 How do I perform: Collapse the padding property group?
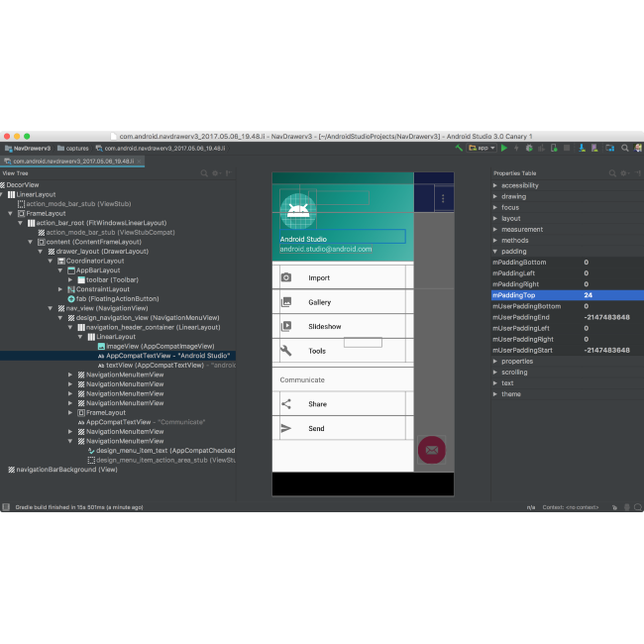coord(495,252)
